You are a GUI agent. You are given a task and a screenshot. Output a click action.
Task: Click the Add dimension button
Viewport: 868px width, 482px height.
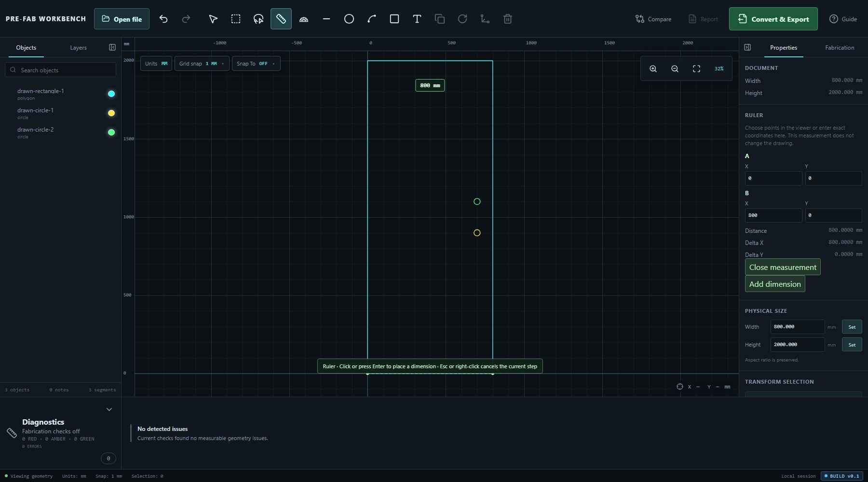click(x=775, y=284)
